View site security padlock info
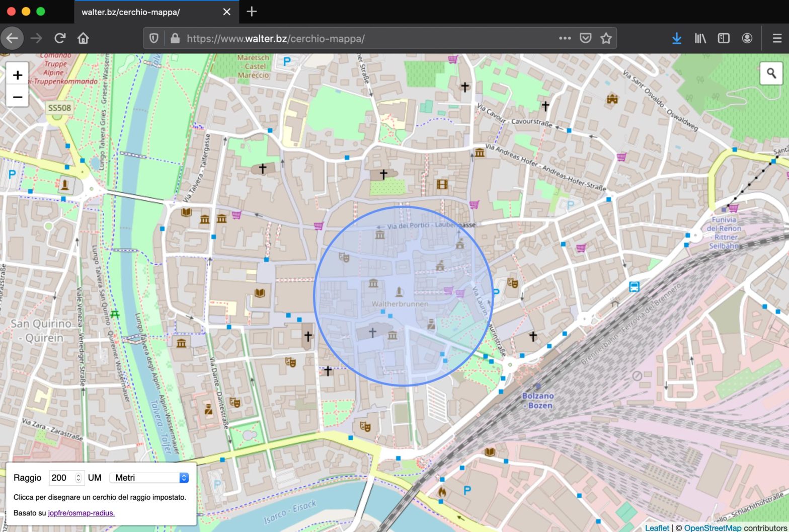The height and width of the screenshot is (532, 789). tap(175, 38)
